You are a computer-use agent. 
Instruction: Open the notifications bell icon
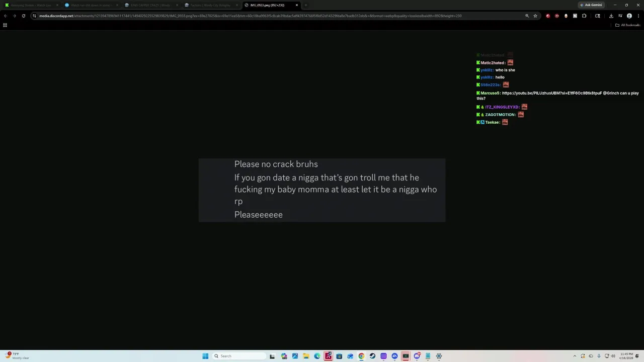click(x=637, y=356)
